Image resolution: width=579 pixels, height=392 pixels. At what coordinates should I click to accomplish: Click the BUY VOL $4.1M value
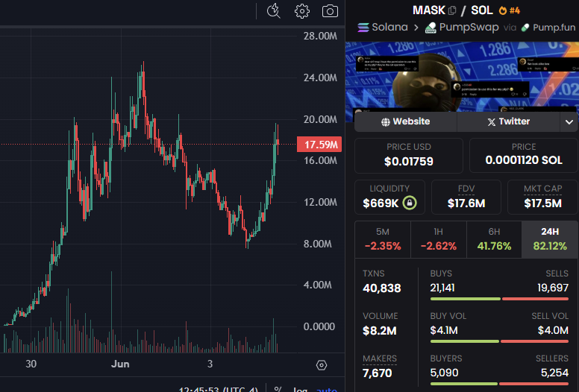444,330
